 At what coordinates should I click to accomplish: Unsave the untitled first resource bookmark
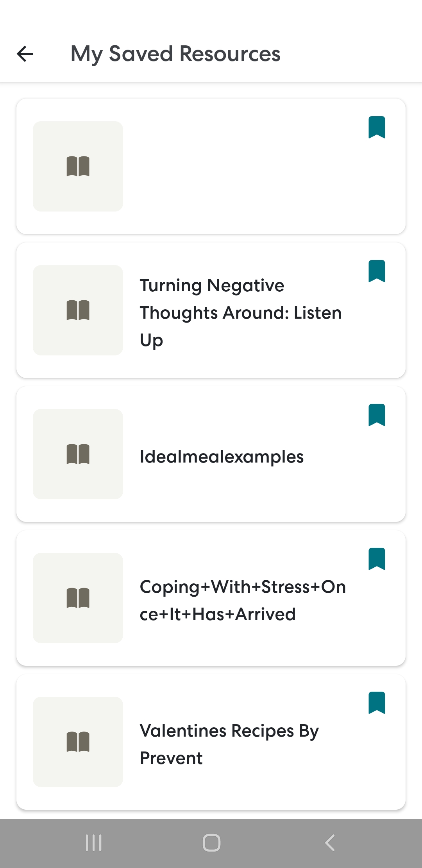[x=377, y=127]
